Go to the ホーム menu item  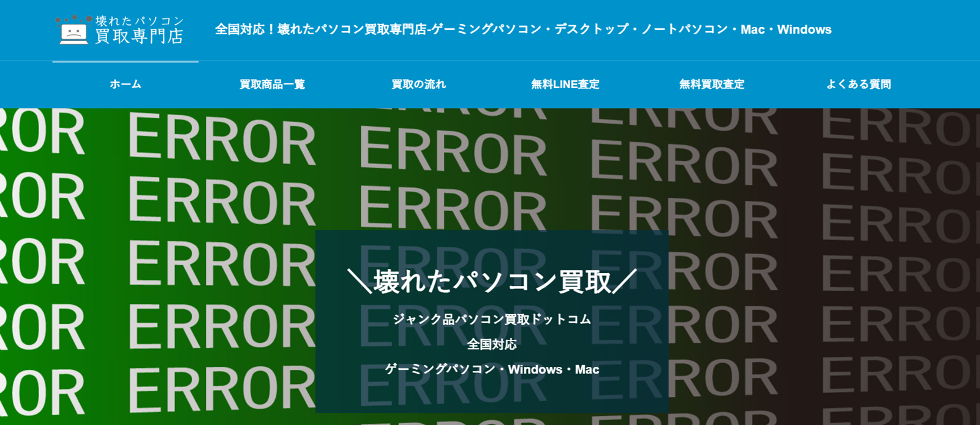coord(126,85)
